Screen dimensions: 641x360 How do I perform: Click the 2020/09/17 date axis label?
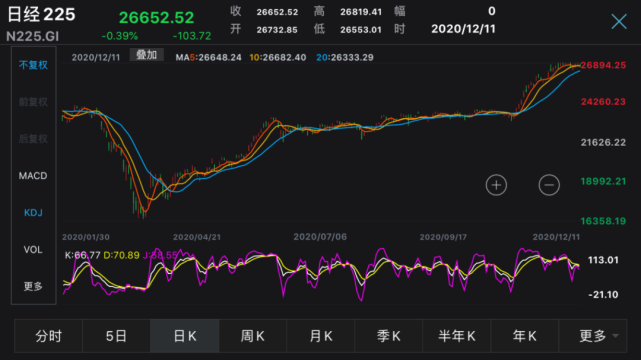point(443,237)
